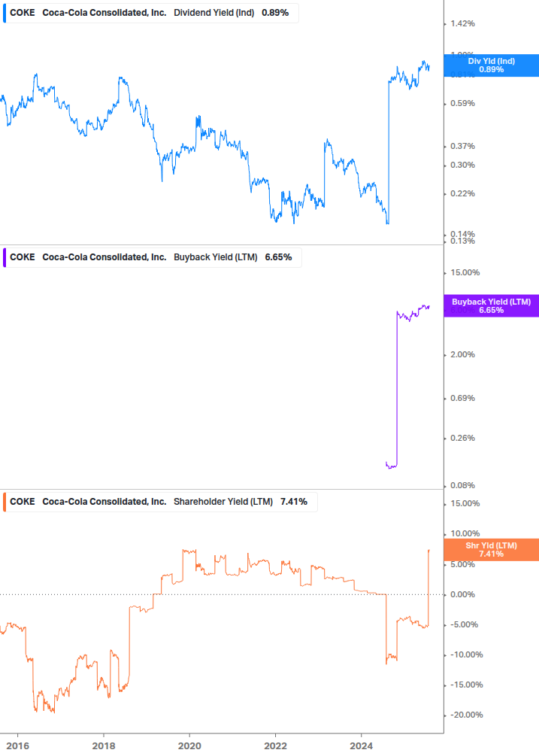Click the 2018 label on time axis
The height and width of the screenshot is (756, 539).
coord(104,746)
